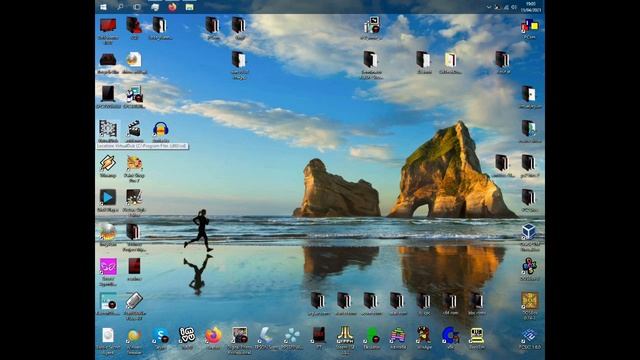The width and height of the screenshot is (640, 360).
Task: Open the yellow-green app on taskbar
Action: (x=189, y=7)
